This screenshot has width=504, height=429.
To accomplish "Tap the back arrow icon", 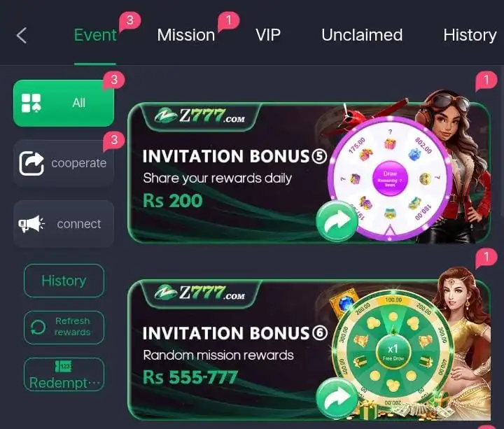I will point(22,35).
